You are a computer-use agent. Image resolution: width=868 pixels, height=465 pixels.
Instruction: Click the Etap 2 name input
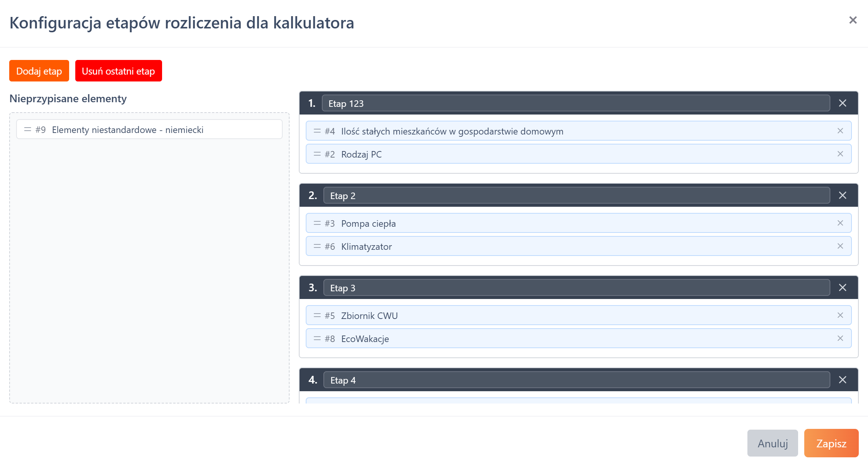pos(576,196)
